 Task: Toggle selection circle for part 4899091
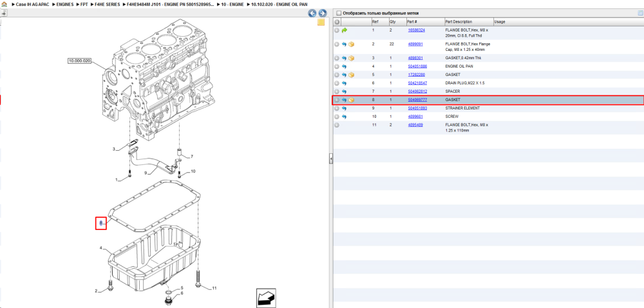pyautogui.click(x=337, y=44)
